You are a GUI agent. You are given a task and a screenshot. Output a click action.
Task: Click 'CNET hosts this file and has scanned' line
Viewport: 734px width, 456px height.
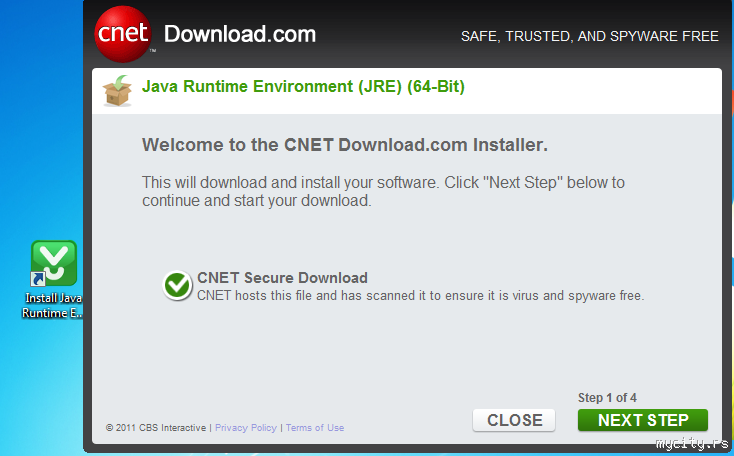click(420, 295)
